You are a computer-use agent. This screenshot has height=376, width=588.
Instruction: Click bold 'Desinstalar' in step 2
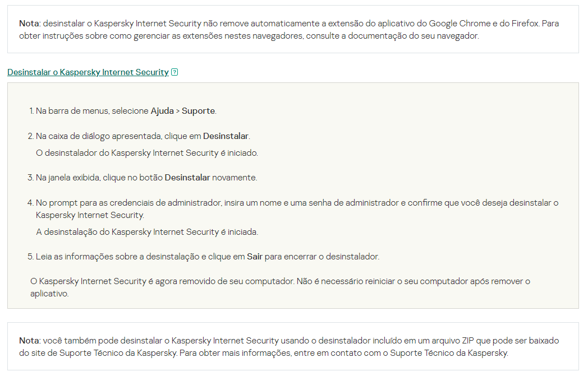click(x=226, y=136)
